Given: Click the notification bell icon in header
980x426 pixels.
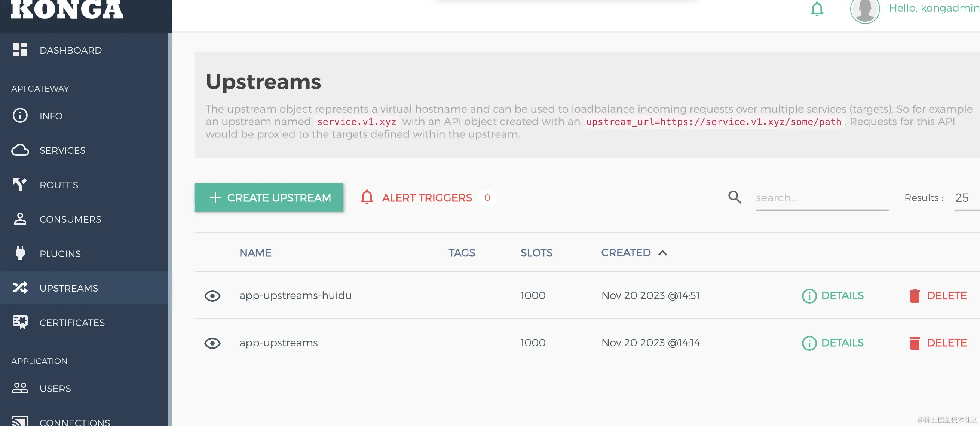Looking at the screenshot, I should tap(817, 9).
